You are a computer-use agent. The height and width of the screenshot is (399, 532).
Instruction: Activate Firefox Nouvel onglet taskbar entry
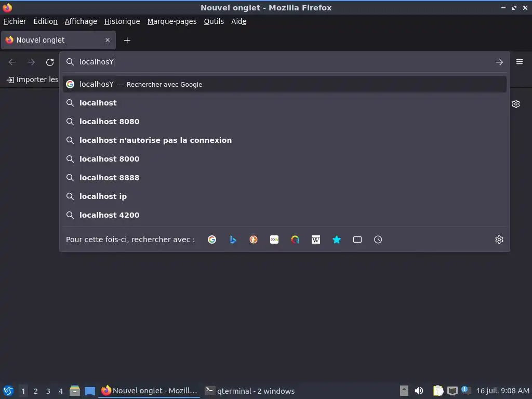click(149, 391)
